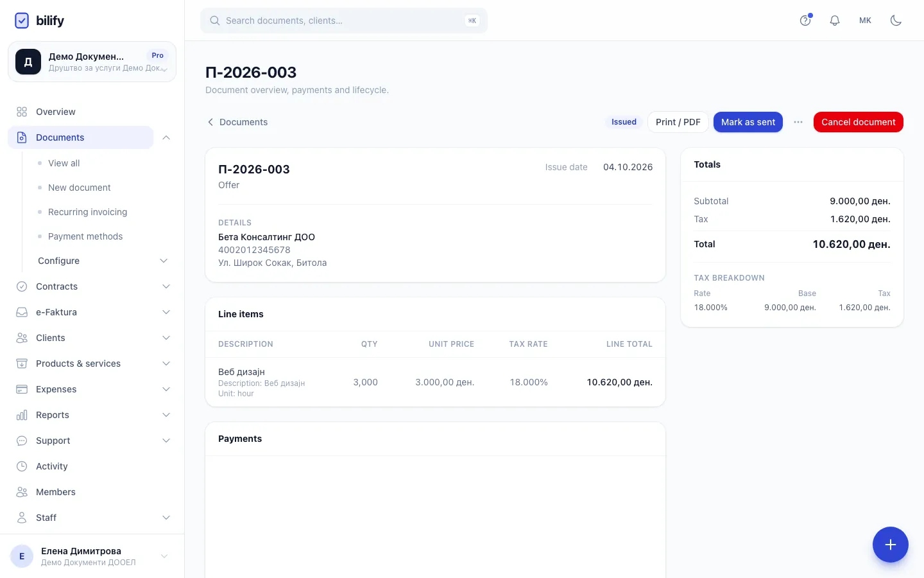Expand the Clients section chevron
The width and height of the screenshot is (924, 578).
[x=166, y=338]
